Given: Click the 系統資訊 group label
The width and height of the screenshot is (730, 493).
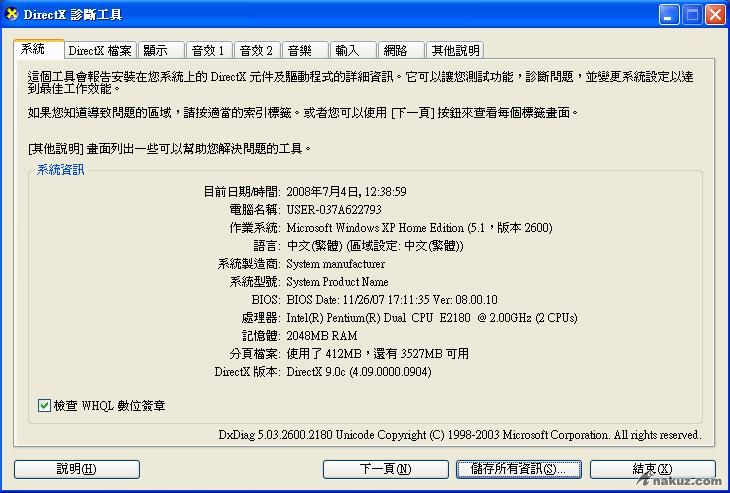Looking at the screenshot, I should coord(61,170).
